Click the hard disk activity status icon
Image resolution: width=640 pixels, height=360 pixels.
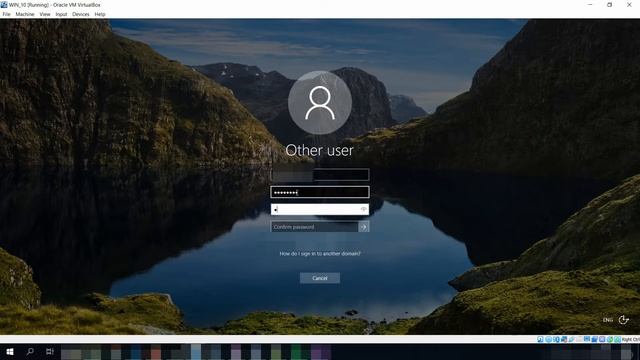click(x=540, y=339)
